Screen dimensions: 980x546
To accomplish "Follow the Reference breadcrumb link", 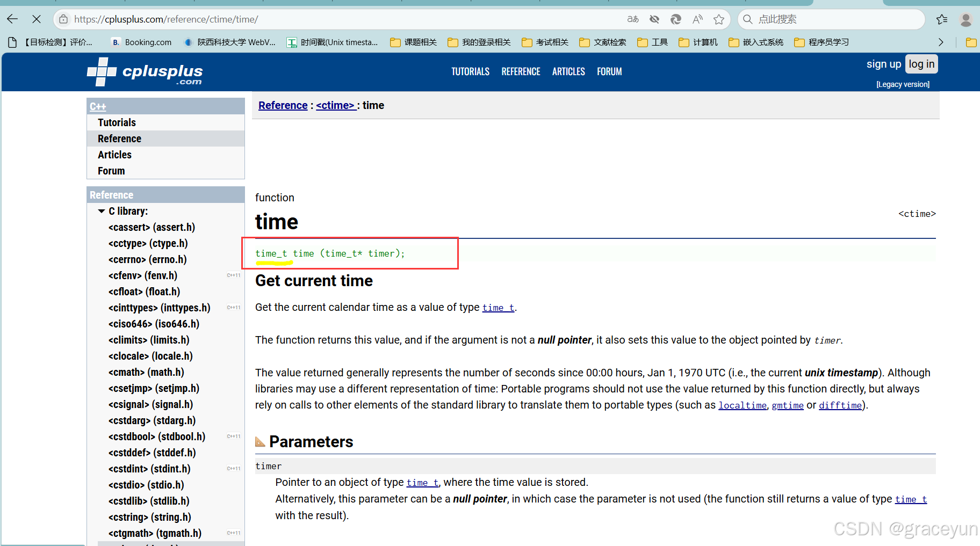I will click(x=283, y=105).
